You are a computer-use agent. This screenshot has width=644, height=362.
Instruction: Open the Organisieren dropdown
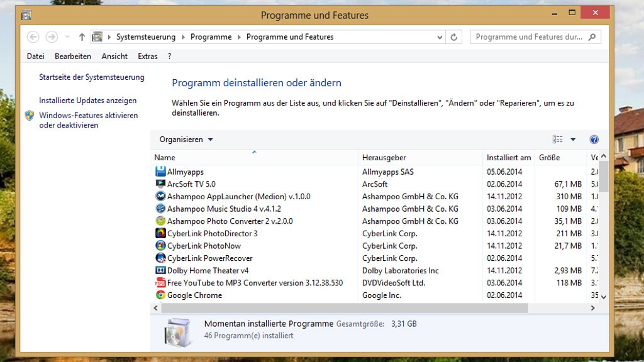tap(184, 139)
